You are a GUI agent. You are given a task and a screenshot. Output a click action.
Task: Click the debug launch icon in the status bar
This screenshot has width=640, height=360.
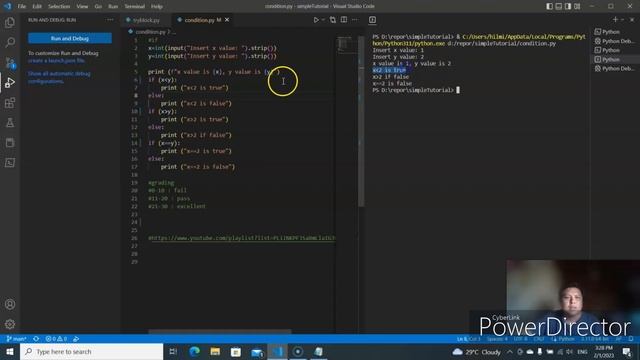click(76, 339)
